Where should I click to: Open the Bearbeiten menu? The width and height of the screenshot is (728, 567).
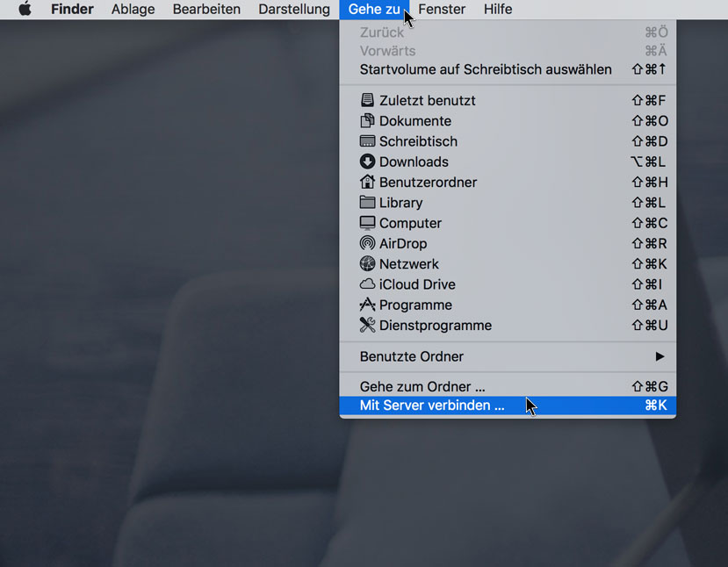click(206, 9)
